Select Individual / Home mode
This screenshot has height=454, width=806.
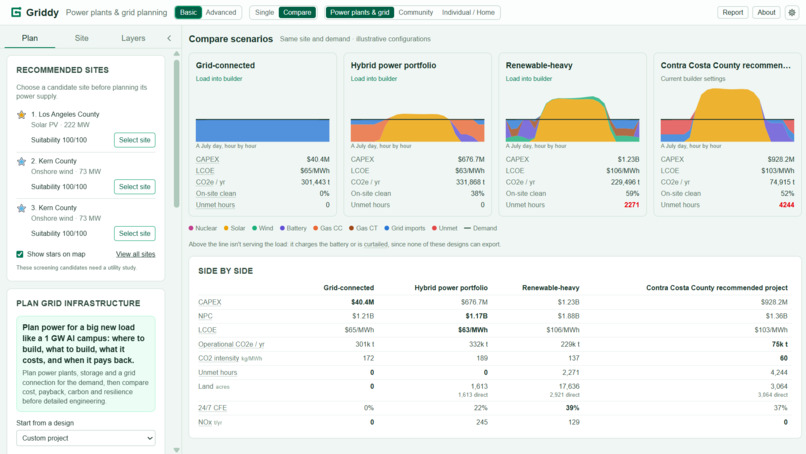coord(468,12)
